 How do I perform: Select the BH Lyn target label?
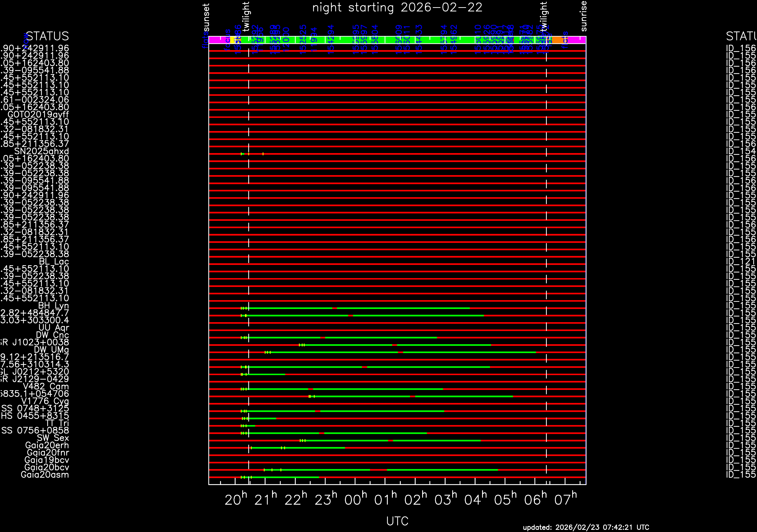click(53, 306)
